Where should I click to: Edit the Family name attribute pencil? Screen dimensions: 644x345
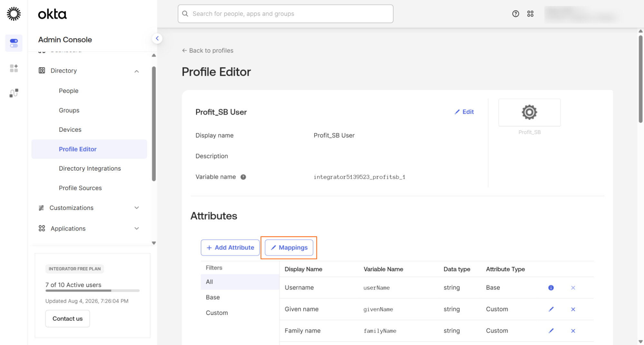[551, 331]
